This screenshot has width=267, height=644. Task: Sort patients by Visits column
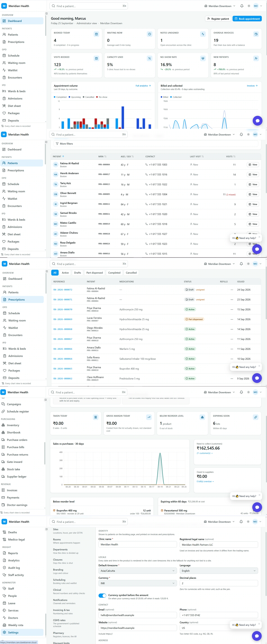pos(231,156)
